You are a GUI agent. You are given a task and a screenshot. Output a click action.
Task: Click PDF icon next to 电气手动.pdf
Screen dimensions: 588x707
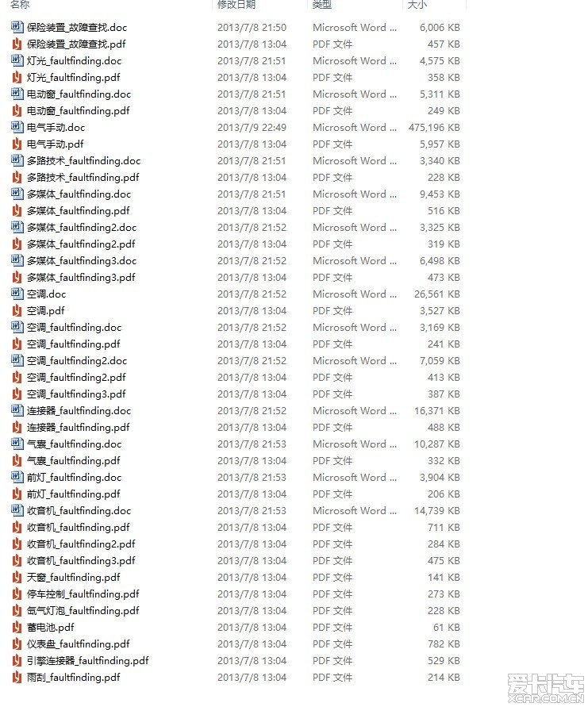click(17, 144)
